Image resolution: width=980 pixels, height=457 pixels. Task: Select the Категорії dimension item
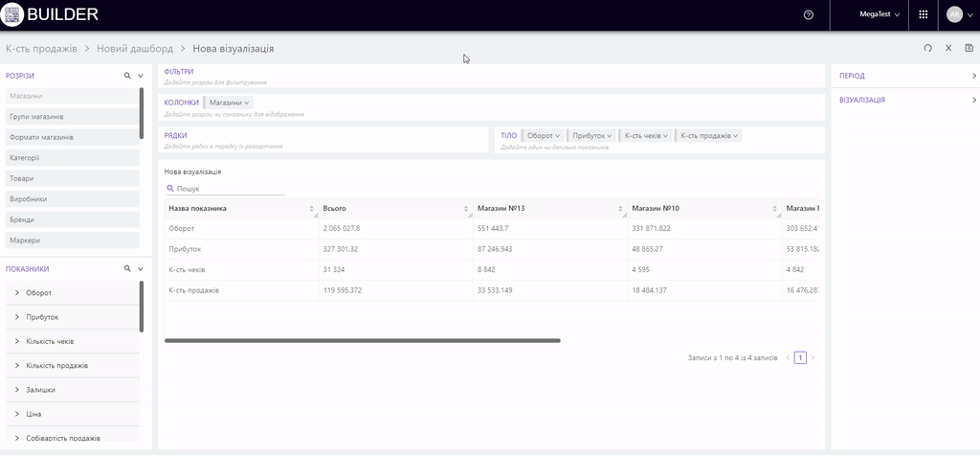25,158
